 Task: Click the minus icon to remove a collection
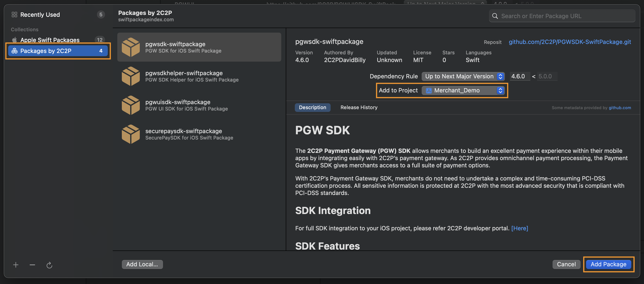[32, 265]
